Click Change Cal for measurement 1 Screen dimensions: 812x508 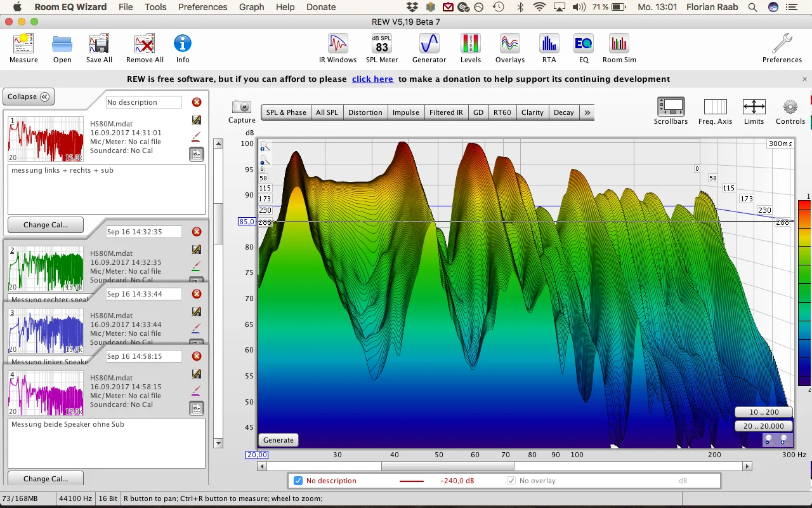[x=46, y=225]
